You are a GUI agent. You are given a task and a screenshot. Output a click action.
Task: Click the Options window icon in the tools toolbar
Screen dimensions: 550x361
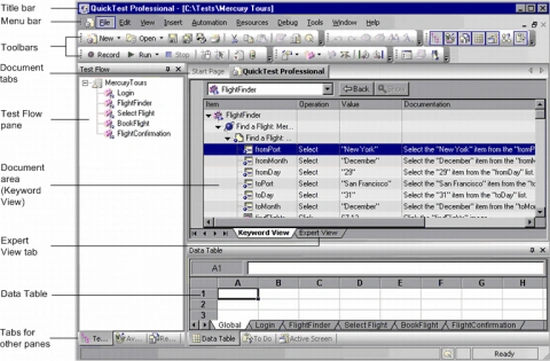pos(406,55)
